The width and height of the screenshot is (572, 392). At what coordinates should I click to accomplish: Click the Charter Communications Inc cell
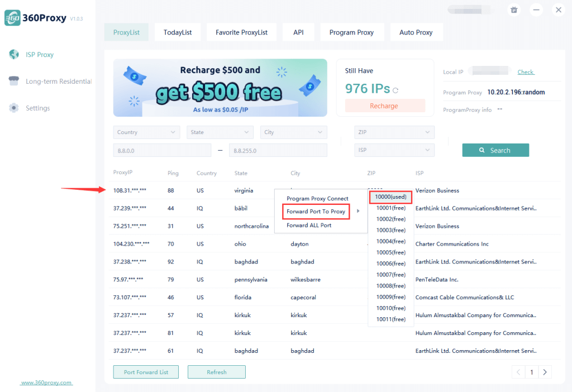(x=452, y=244)
